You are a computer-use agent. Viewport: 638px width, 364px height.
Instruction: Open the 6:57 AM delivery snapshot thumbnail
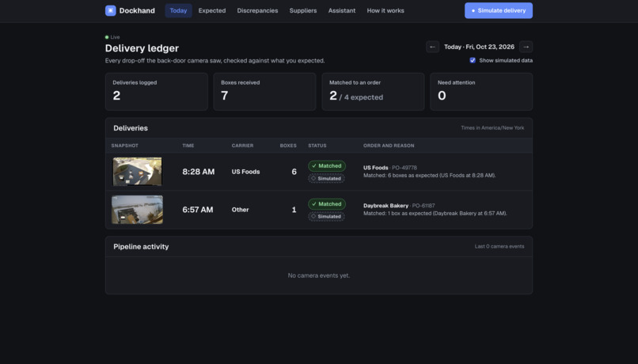pyautogui.click(x=137, y=210)
